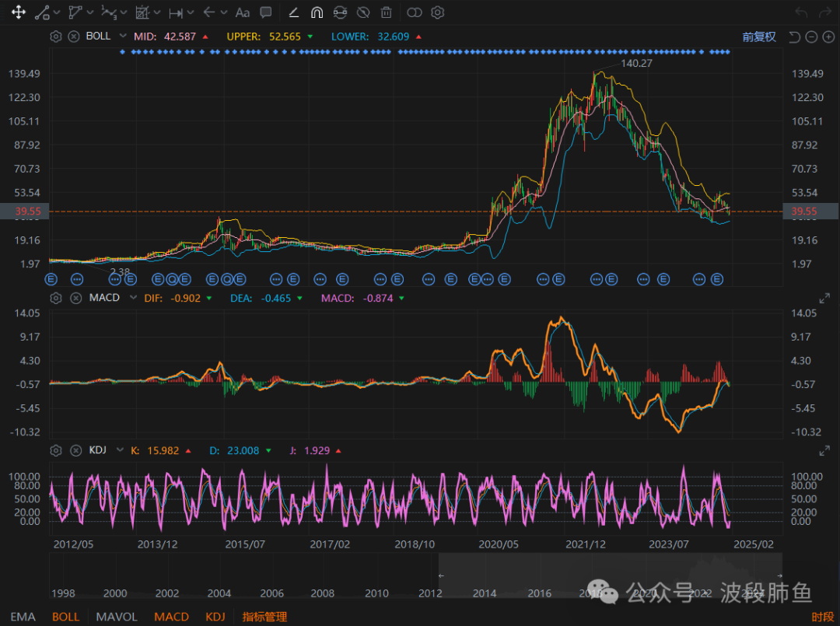Expand the measure tool dropdown
The height and width of the screenshot is (626, 840).
click(x=157, y=12)
